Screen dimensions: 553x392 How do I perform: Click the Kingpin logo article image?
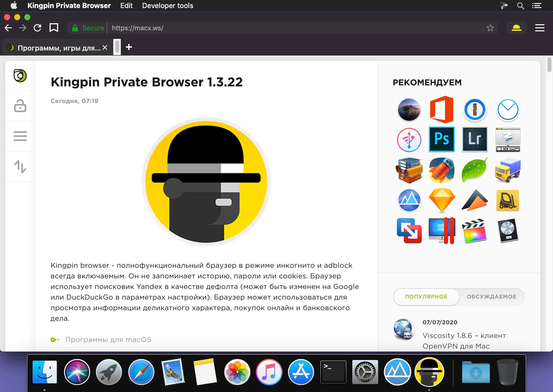point(206,182)
